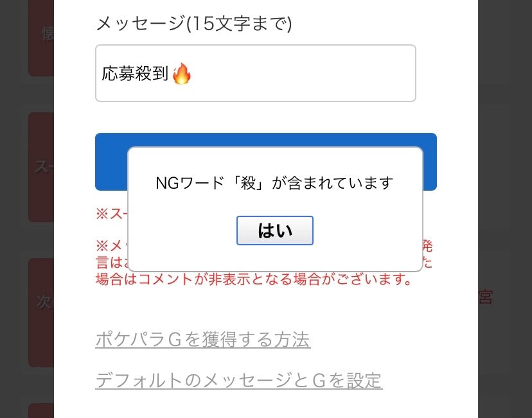Click the message input field

tap(255, 73)
